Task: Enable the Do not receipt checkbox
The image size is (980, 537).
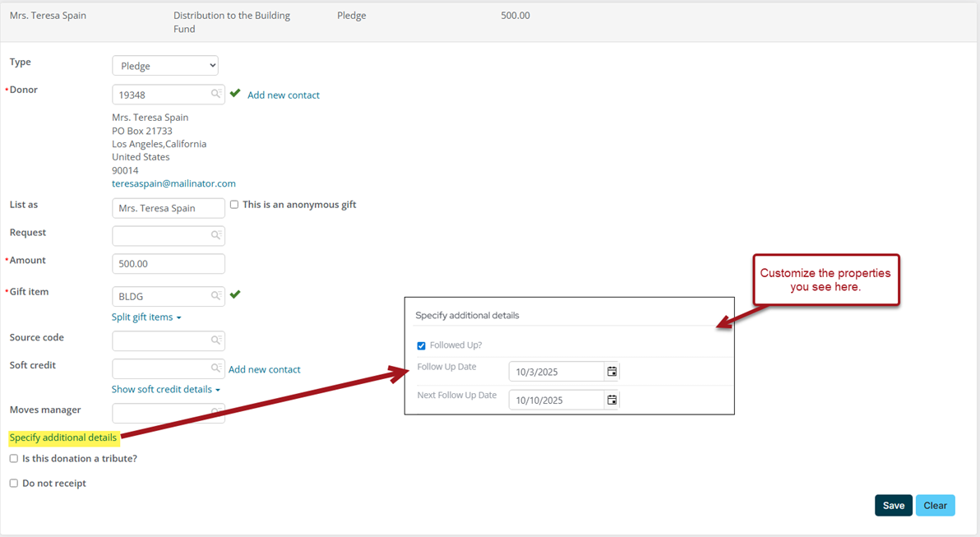Action: pos(14,484)
